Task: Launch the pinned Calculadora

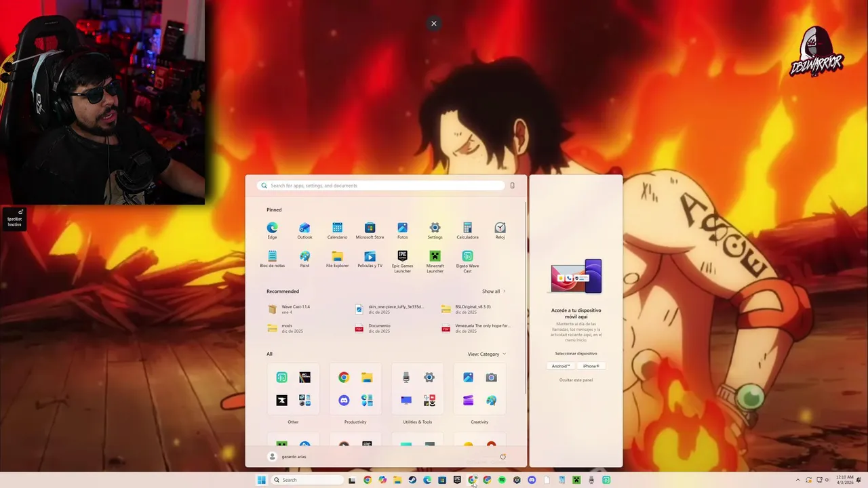Action: click(467, 230)
